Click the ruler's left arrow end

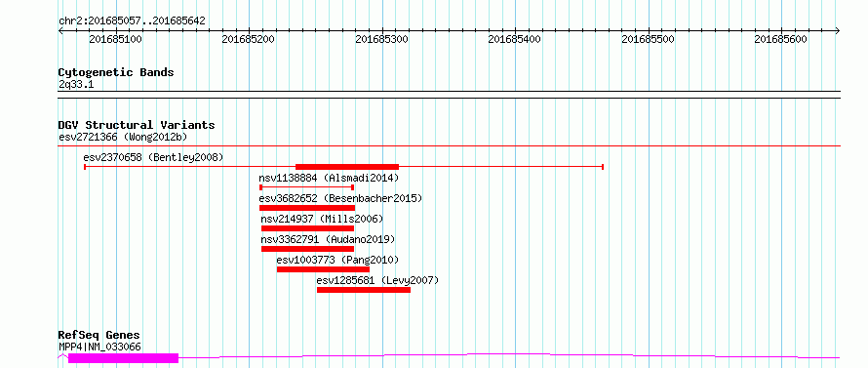click(60, 31)
